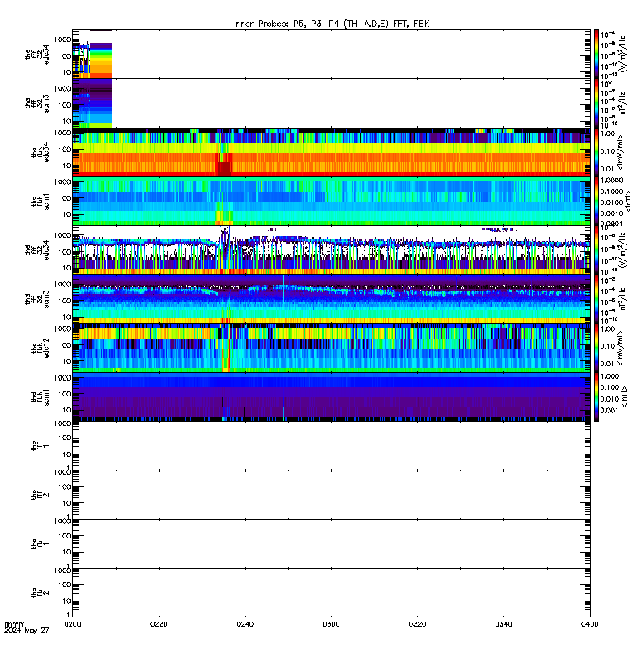This screenshot has width=630, height=672.
Task: Click the '<|nT|>' unit label beside thd fbk scm1 color bar
Action: coord(624,396)
